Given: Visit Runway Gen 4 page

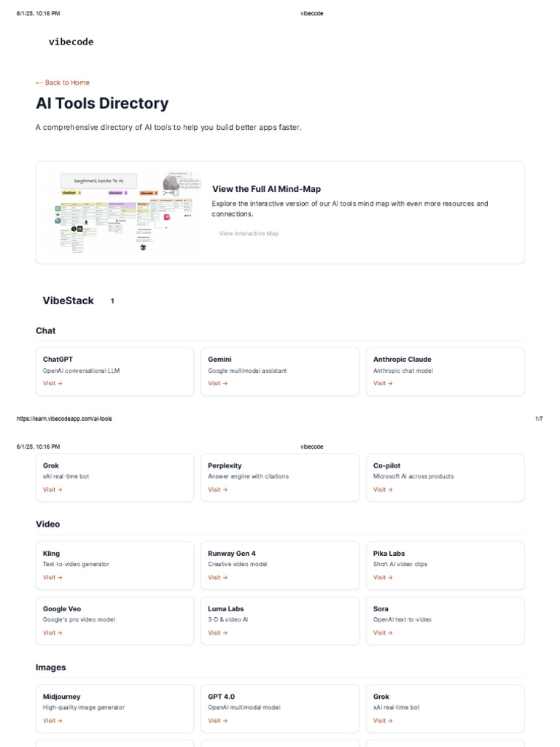Looking at the screenshot, I should pyautogui.click(x=217, y=577).
